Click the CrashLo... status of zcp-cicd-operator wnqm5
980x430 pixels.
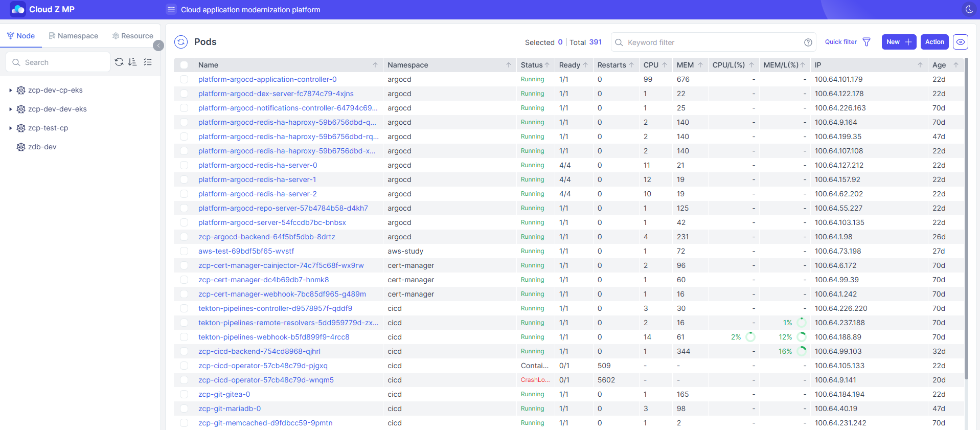pos(535,380)
